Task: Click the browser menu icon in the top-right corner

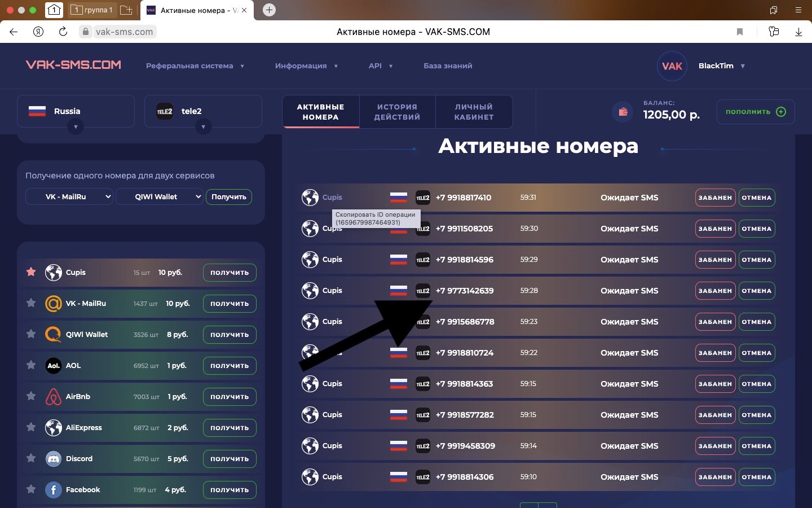Action: tap(798, 10)
